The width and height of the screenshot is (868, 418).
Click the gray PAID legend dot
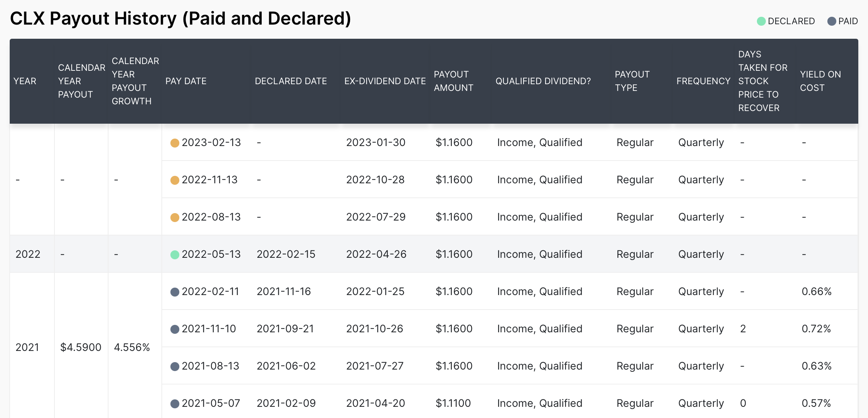click(x=831, y=21)
